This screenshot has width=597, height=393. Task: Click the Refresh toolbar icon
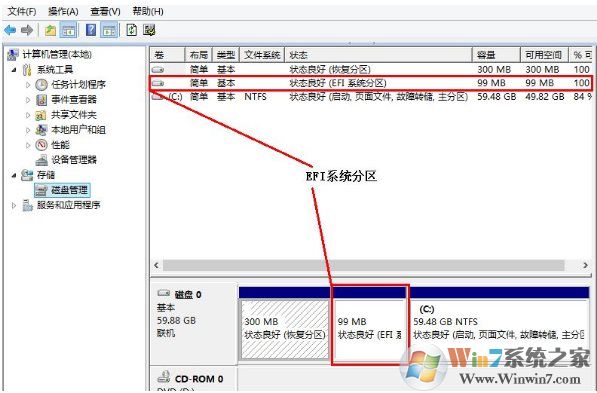click(x=131, y=30)
